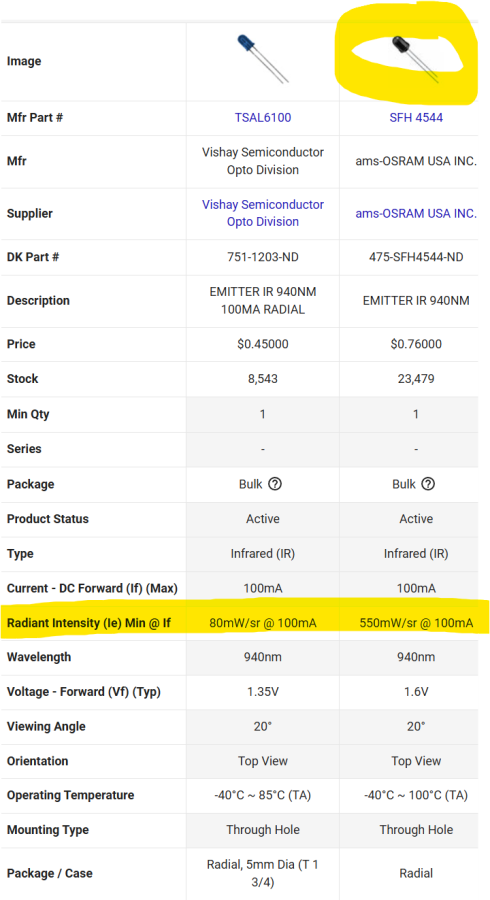Click the -40°C ~ 100°C (TA) temperature value
Image resolution: width=490 pixels, height=900 pixels.
click(416, 795)
